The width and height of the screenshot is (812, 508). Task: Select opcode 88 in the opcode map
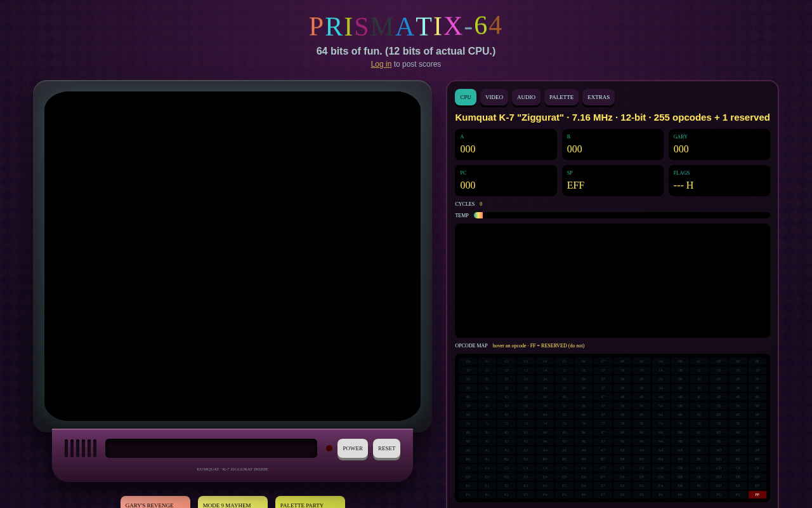(x=622, y=432)
